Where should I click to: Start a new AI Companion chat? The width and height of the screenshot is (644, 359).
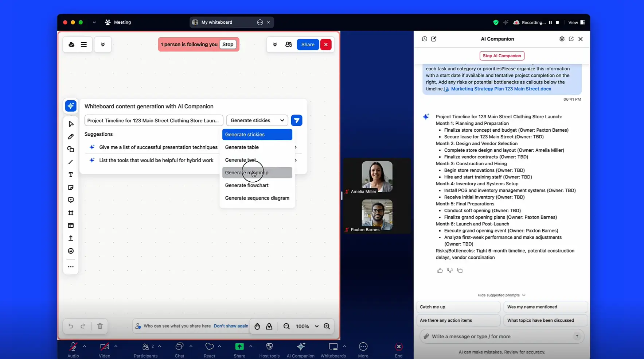pyautogui.click(x=434, y=39)
